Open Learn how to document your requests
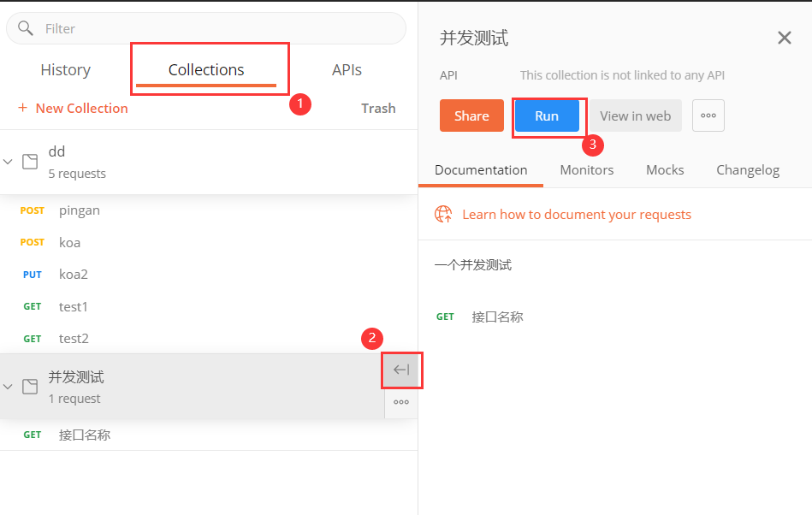The height and width of the screenshot is (515, 812). 577,214
